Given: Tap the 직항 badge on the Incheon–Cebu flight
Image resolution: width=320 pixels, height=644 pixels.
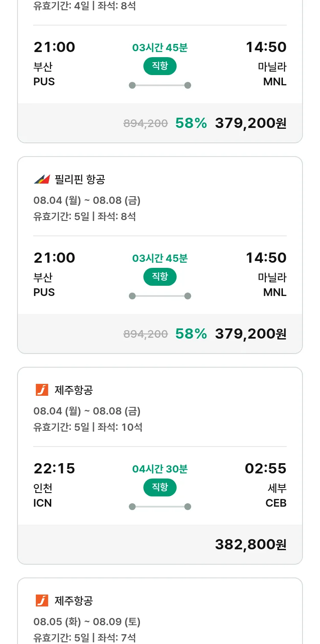Looking at the screenshot, I should [160, 487].
